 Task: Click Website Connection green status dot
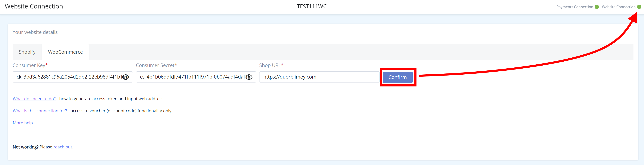pyautogui.click(x=639, y=7)
